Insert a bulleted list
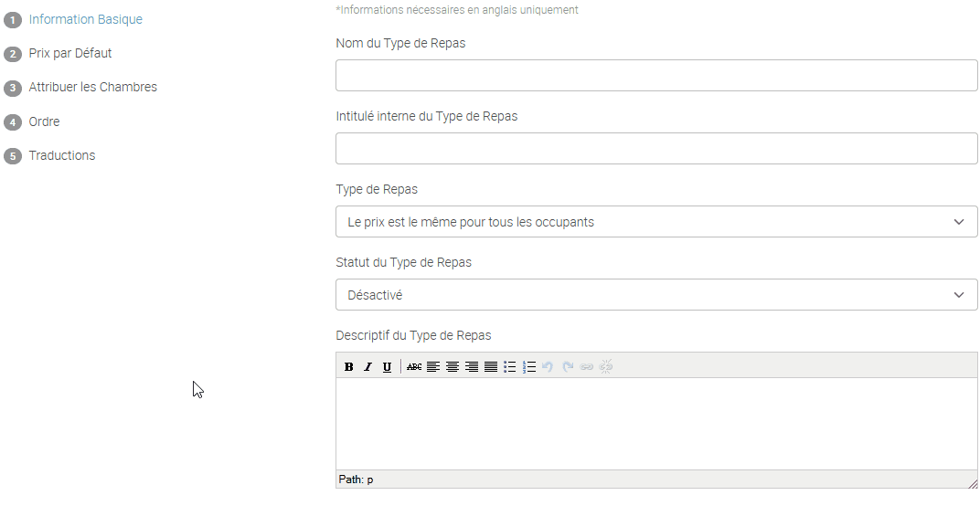This screenshot has height=506, width=980. (x=510, y=367)
